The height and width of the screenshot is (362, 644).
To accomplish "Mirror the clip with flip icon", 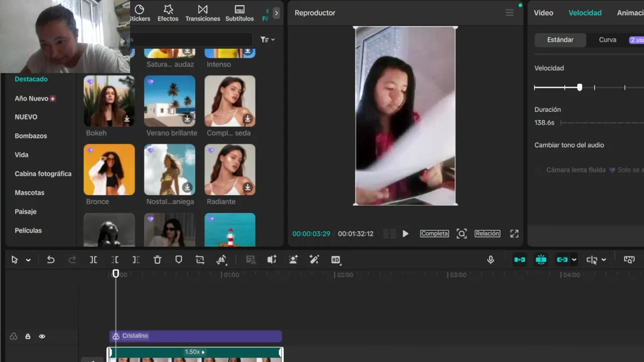I will 221,260.
